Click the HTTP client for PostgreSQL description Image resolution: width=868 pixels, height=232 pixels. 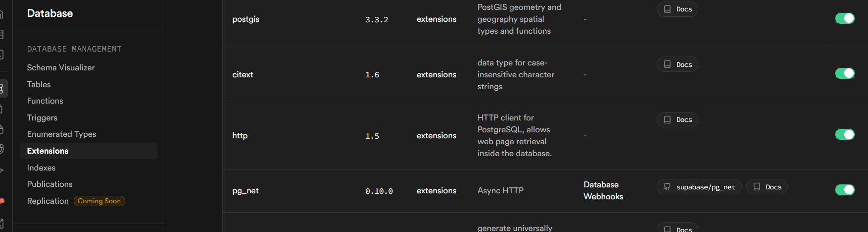(515, 135)
